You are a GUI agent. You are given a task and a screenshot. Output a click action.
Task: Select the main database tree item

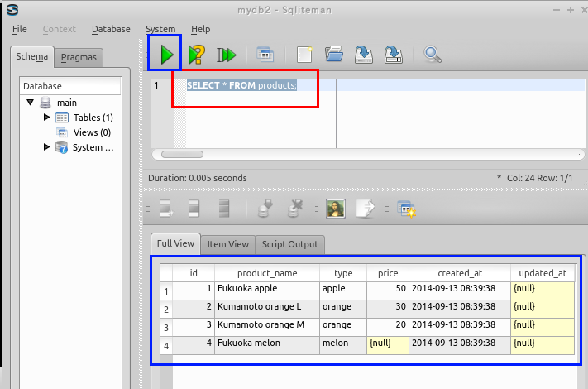click(x=67, y=103)
